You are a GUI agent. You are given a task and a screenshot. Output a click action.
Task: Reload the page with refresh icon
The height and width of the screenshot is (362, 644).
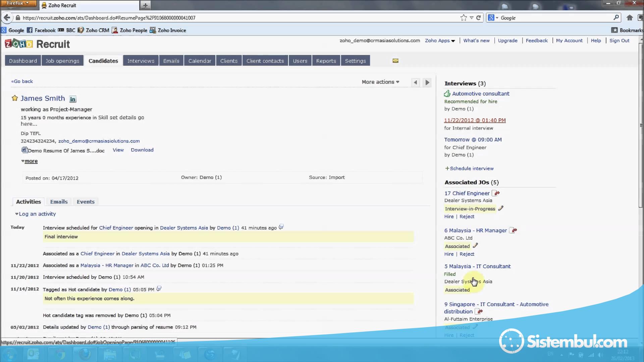coord(479,18)
